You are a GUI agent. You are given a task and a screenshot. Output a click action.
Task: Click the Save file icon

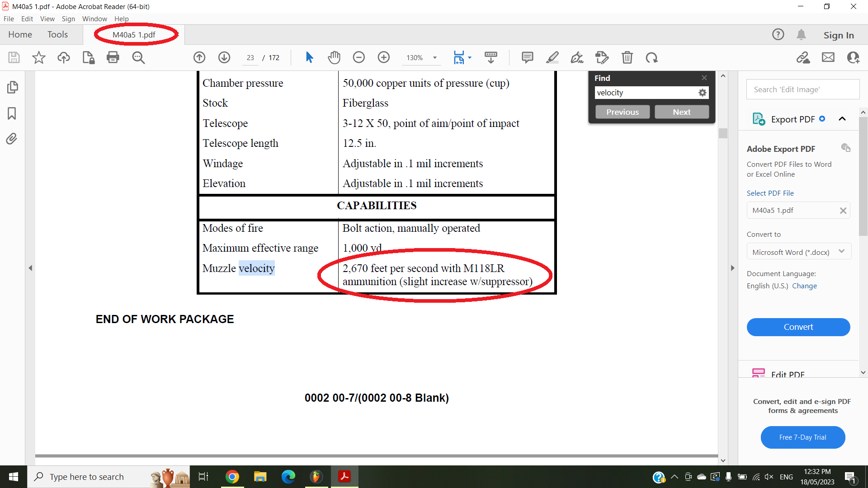14,57
